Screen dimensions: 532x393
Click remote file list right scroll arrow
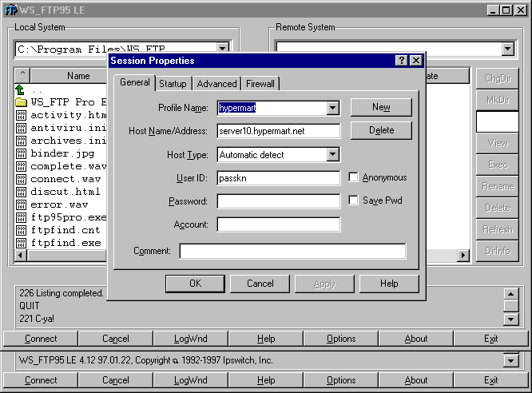pos(463,255)
